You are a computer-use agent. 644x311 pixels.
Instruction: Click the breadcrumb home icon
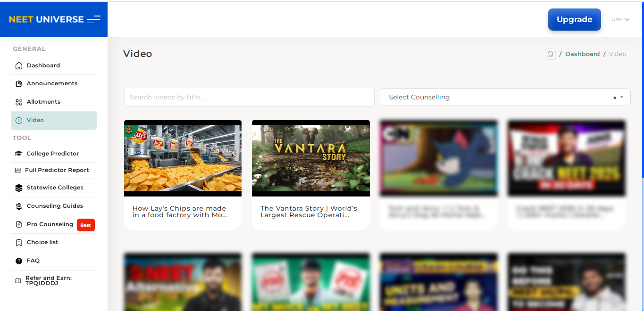550,54
